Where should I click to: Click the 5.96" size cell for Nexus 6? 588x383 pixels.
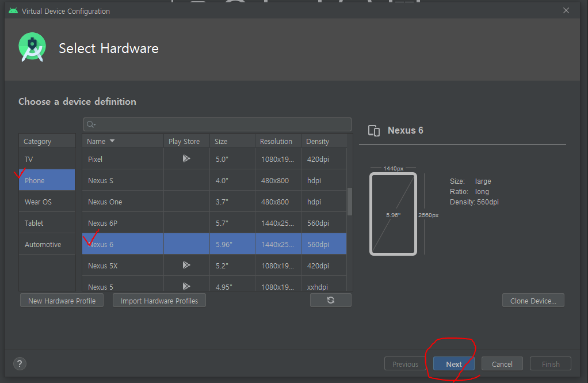click(x=232, y=244)
